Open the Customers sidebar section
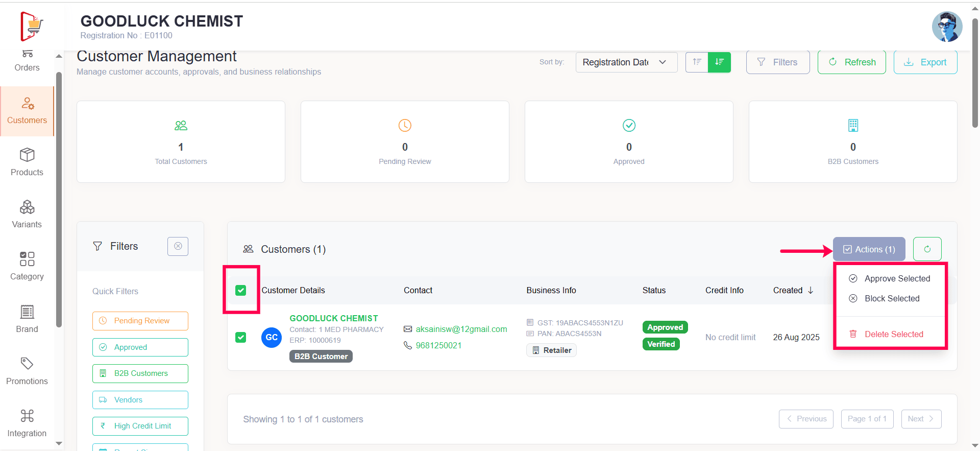Viewport: 980px width, 451px height. click(27, 111)
